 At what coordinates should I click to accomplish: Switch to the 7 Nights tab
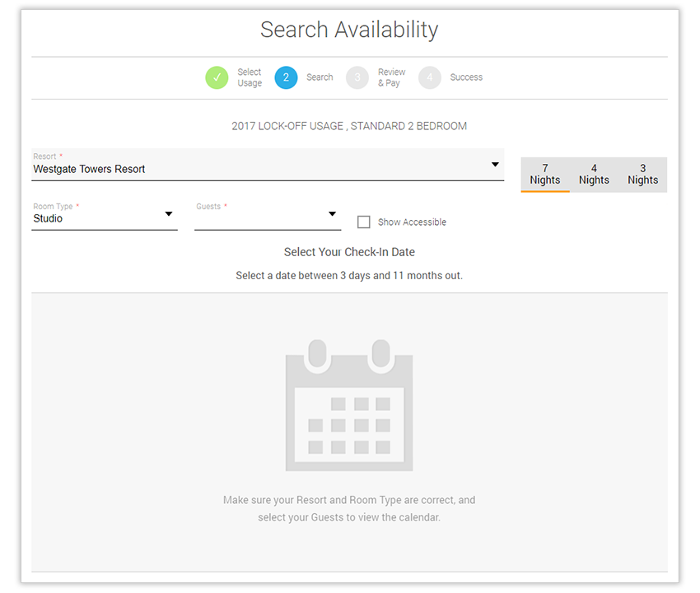[x=545, y=175]
